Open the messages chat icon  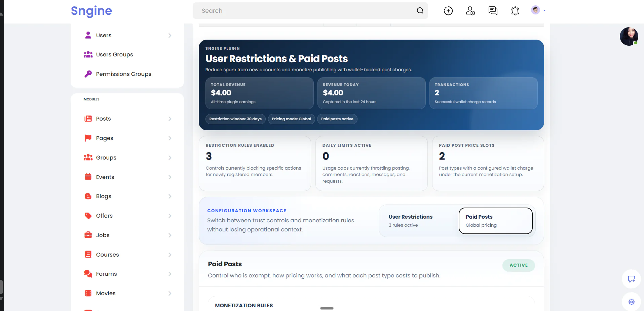point(493,11)
